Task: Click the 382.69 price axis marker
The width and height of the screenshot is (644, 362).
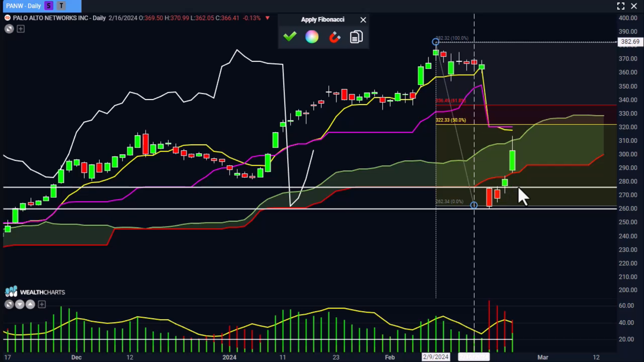Action: pos(630,42)
